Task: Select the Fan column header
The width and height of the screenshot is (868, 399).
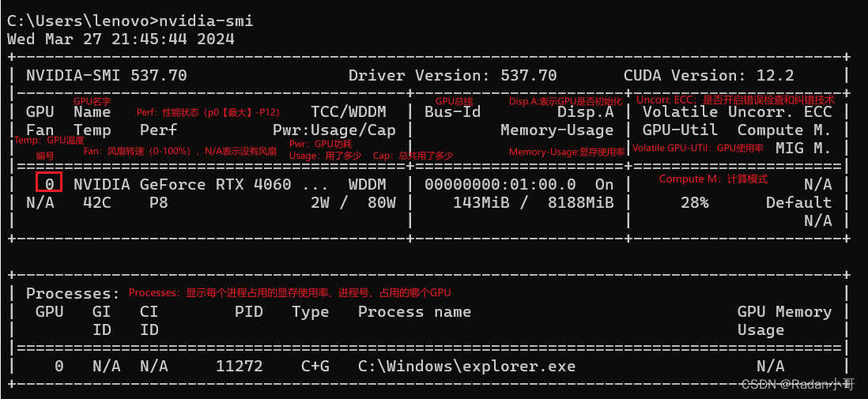Action: click(x=40, y=130)
